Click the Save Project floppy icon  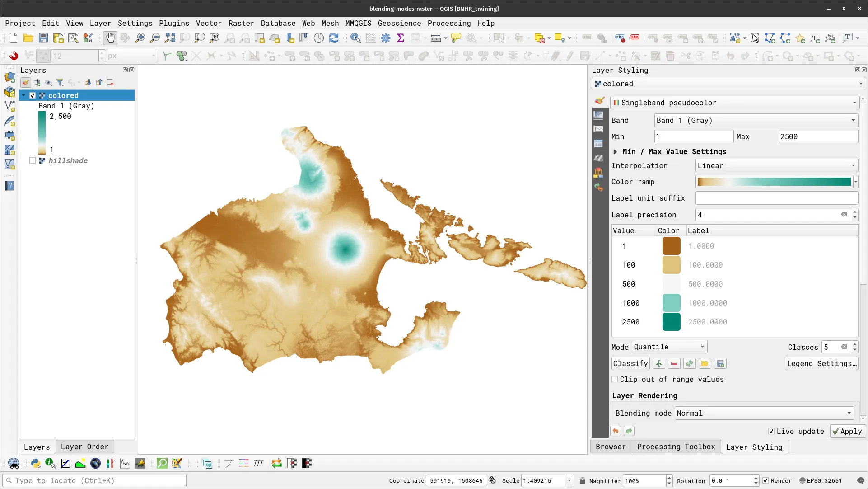tap(43, 38)
